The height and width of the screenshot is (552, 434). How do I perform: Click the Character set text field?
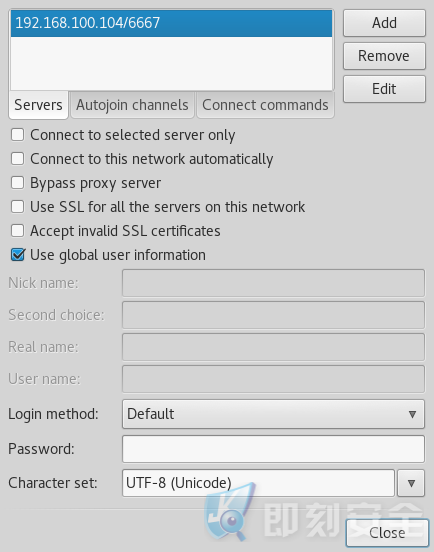pyautogui.click(x=258, y=483)
